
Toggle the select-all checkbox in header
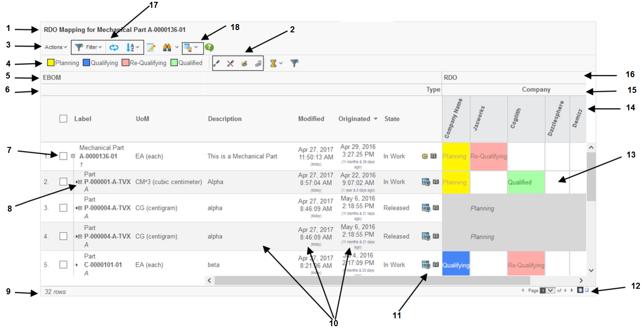63,119
